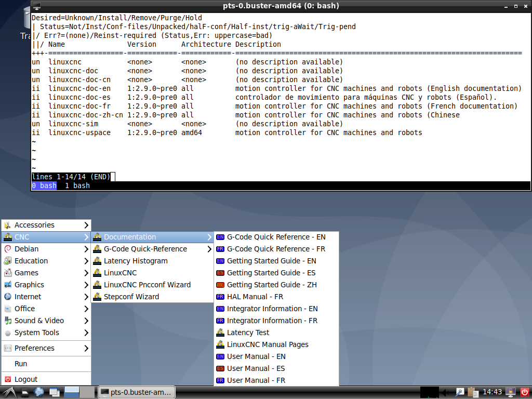Launch Latency Histogram from the CNC menu
532x399 pixels.
tap(152, 261)
